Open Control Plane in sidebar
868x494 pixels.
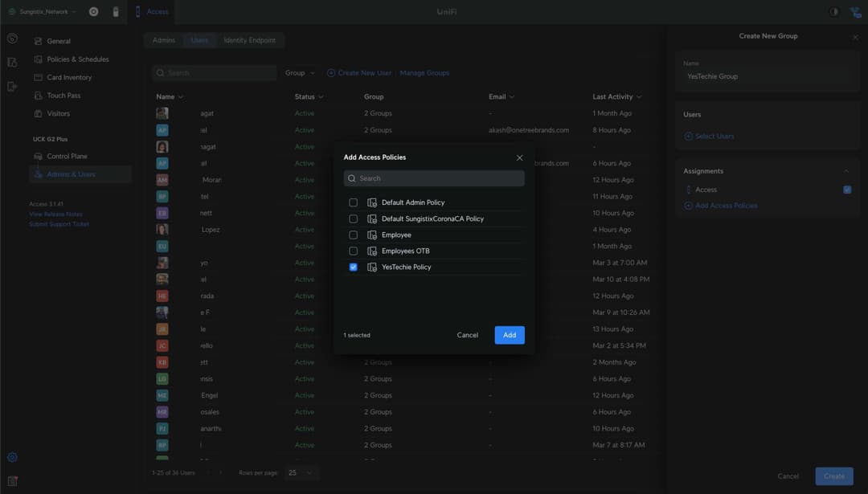[x=67, y=157]
